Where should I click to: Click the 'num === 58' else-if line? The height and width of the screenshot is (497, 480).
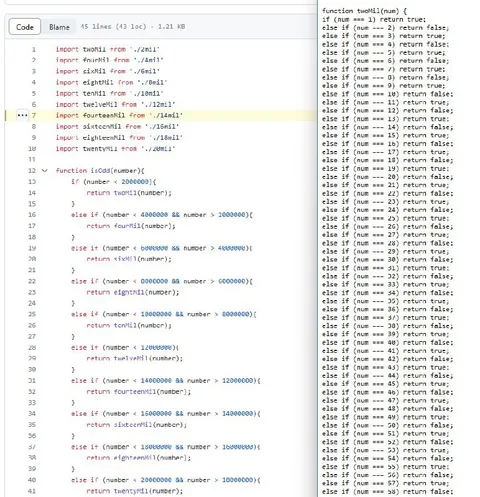point(388,492)
